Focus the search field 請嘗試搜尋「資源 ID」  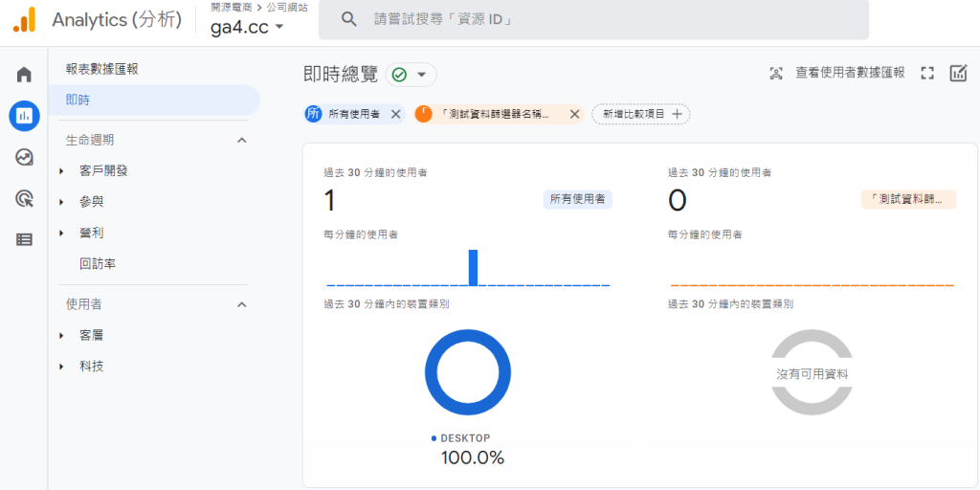(x=593, y=19)
